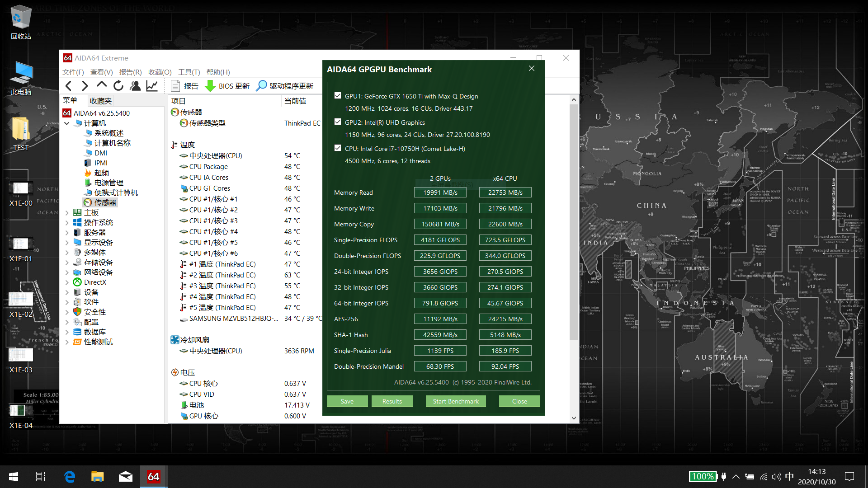Click the Results button
The image size is (868, 488).
(x=392, y=401)
